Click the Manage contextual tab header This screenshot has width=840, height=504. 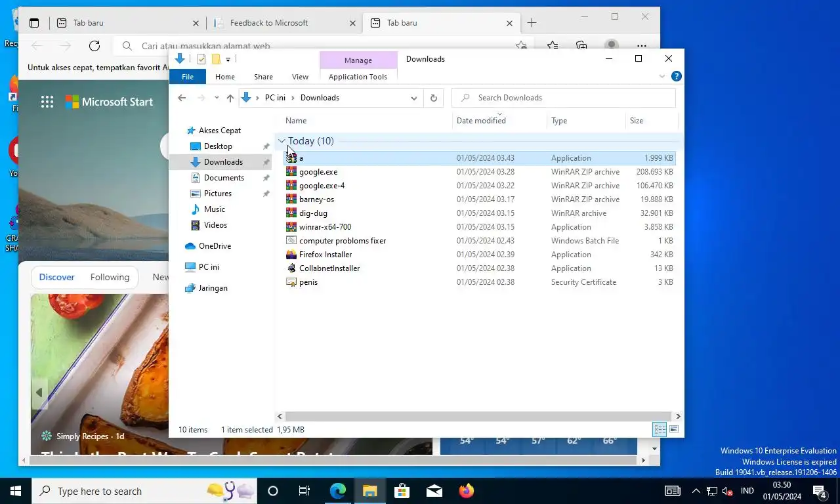point(358,60)
